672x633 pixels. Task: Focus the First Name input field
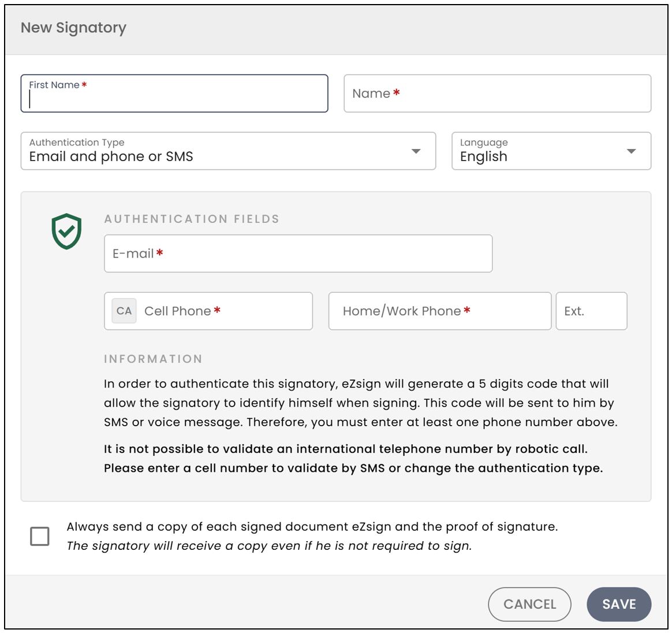pyautogui.click(x=174, y=94)
